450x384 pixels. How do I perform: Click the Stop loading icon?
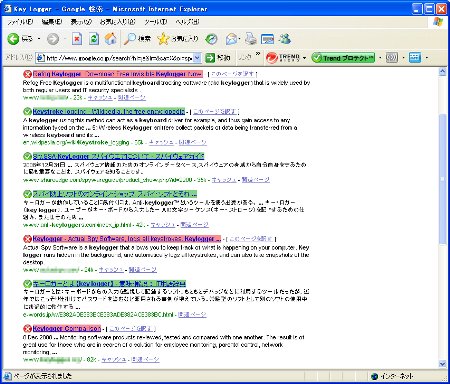[77, 39]
